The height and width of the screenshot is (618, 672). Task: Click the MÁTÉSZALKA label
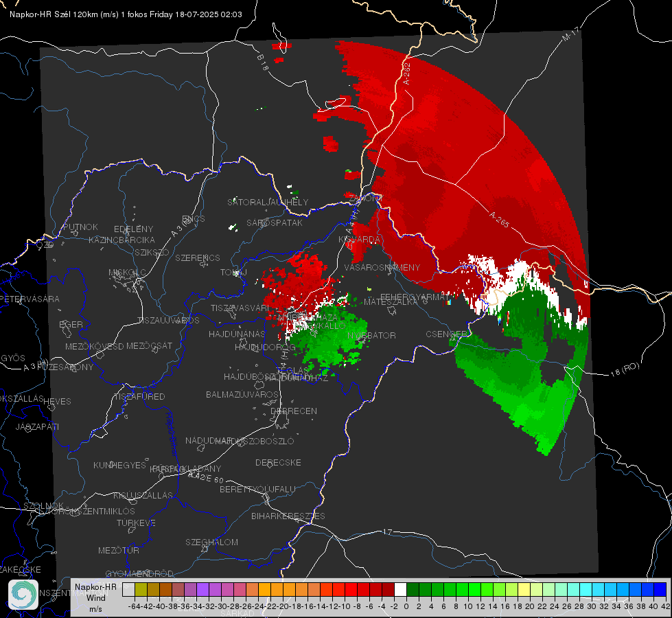point(391,302)
